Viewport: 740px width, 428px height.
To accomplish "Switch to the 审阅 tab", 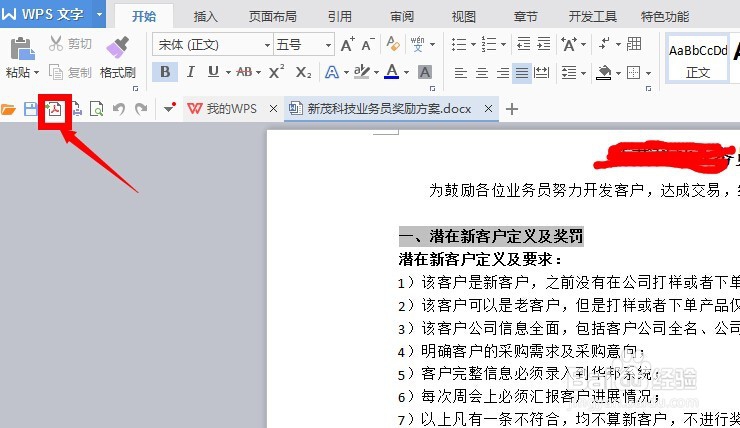I will [402, 17].
